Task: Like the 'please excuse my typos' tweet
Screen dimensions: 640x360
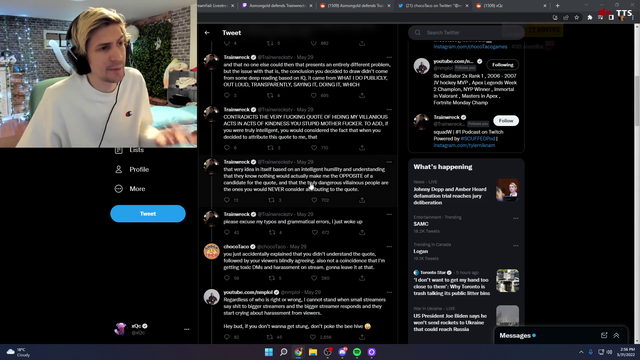Action: pos(315,232)
